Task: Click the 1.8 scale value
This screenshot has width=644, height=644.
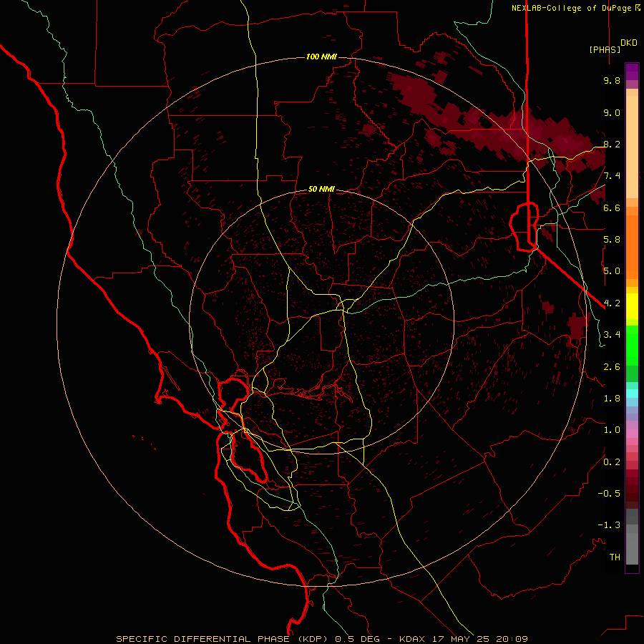Action: [612, 399]
